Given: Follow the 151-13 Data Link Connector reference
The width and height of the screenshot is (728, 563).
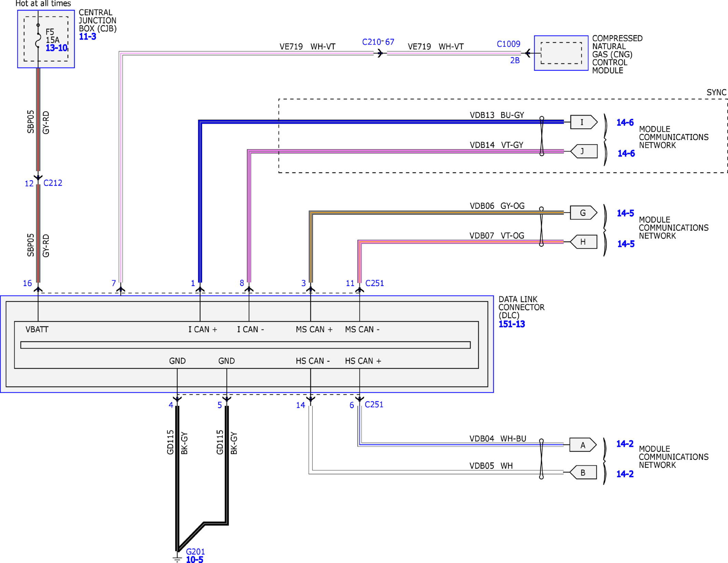Looking at the screenshot, I should pos(511,324).
